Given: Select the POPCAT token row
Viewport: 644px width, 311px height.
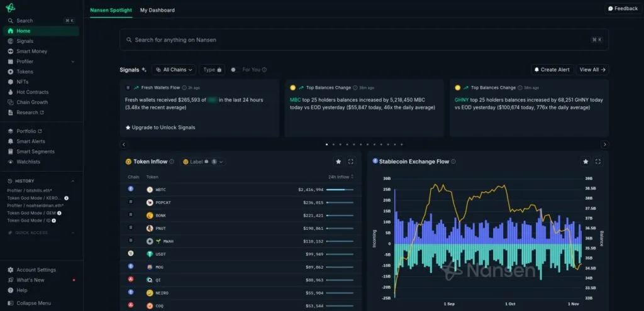Looking at the screenshot, I should [x=241, y=202].
